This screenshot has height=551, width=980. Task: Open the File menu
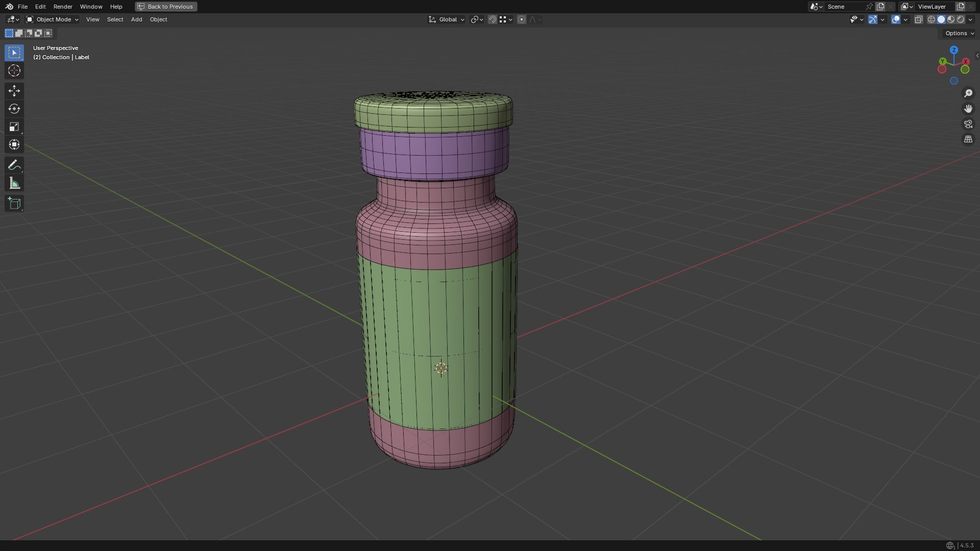(x=22, y=7)
